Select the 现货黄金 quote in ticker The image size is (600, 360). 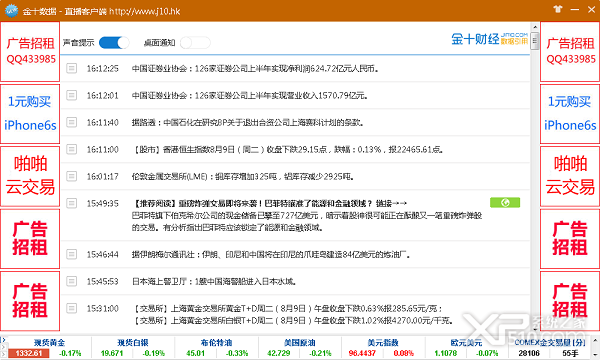tap(49, 348)
